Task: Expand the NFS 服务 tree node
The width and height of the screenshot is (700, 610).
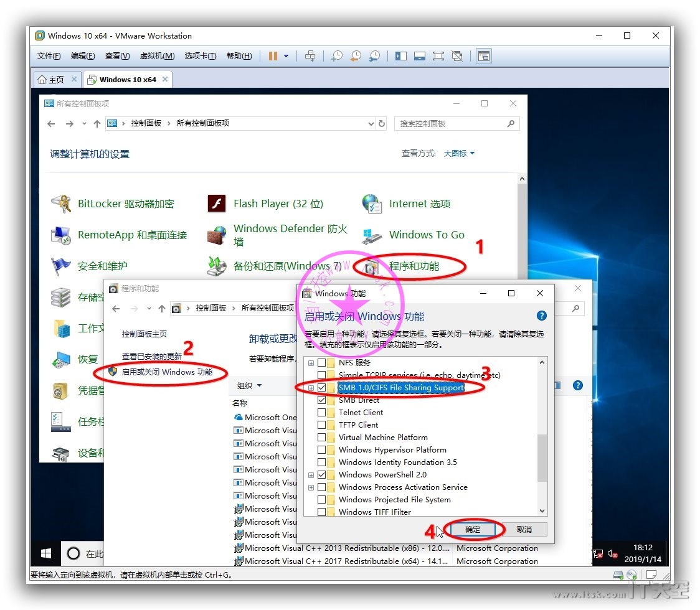Action: [311, 363]
